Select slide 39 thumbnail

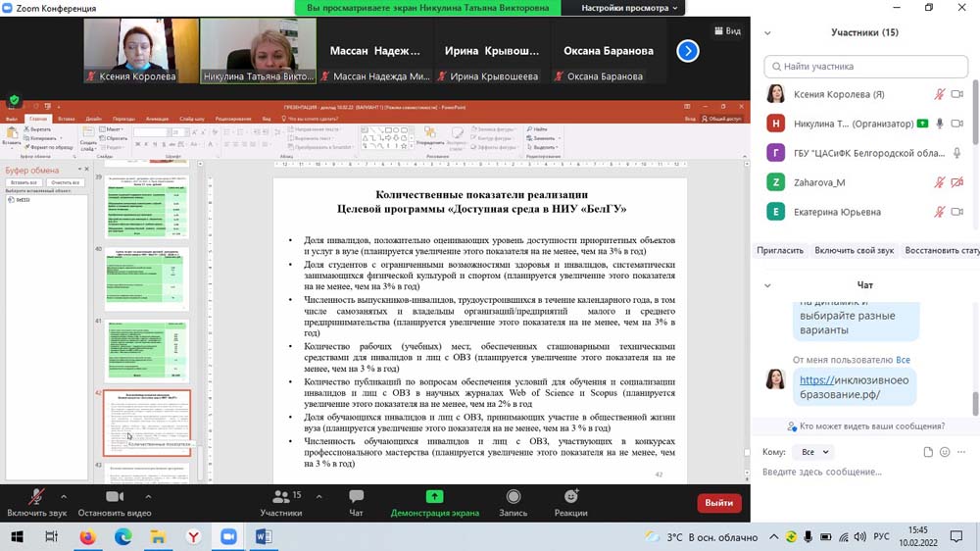(x=147, y=207)
